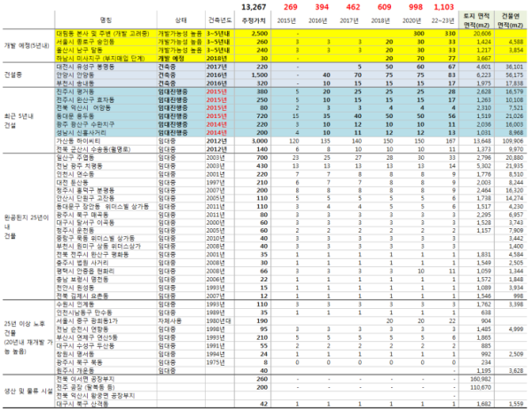This screenshot has height=411, width=532.
Task: Click the building area value 56,175
Action: (x=514, y=75)
